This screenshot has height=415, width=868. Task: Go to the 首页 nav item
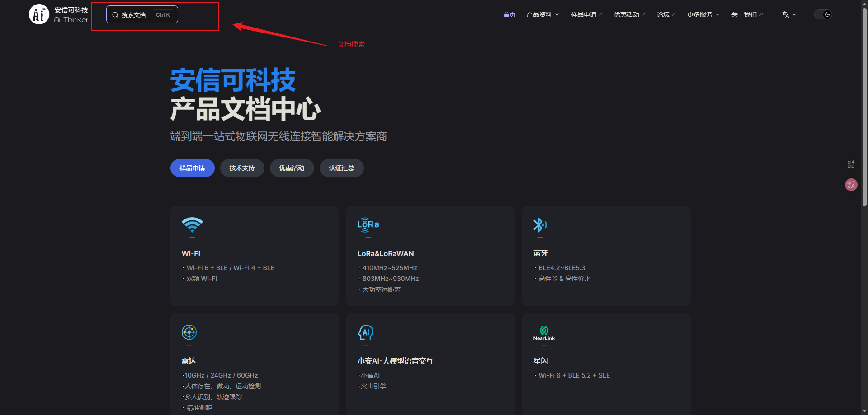coord(509,14)
